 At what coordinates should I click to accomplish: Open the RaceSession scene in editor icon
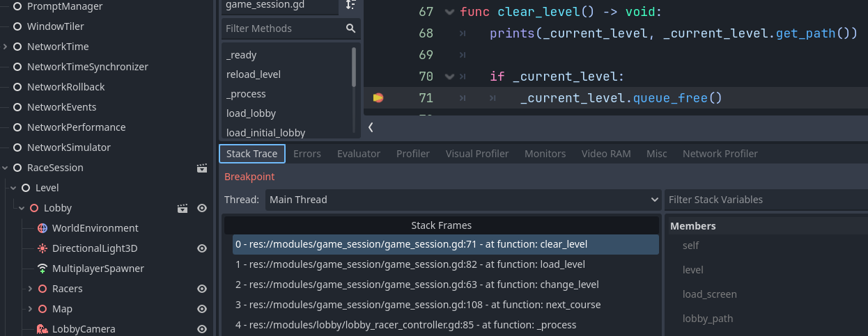pos(202,168)
